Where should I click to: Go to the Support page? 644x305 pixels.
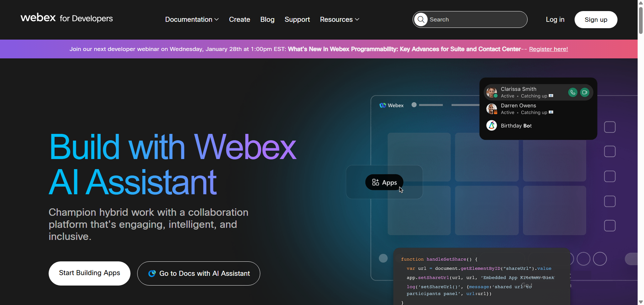pyautogui.click(x=297, y=19)
